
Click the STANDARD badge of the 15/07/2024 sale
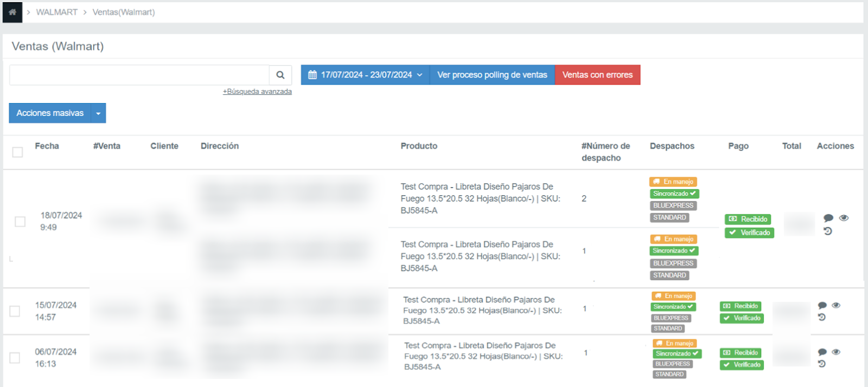click(668, 328)
